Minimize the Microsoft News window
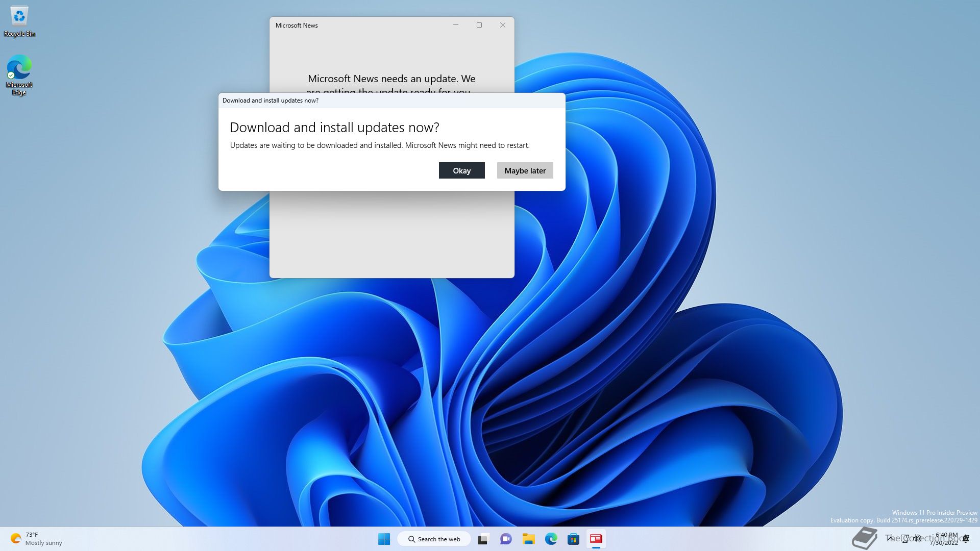Screen dimensions: 980x551 455,25
